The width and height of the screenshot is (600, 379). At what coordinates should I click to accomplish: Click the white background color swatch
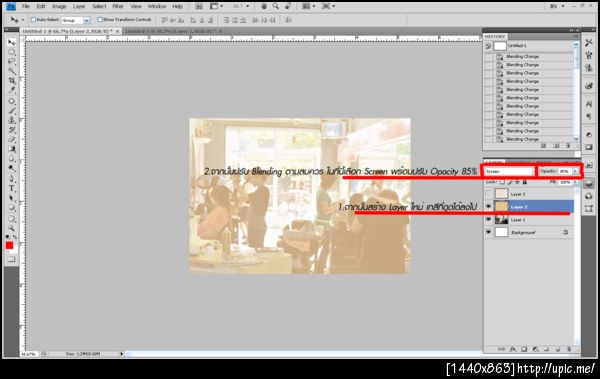coord(15,250)
